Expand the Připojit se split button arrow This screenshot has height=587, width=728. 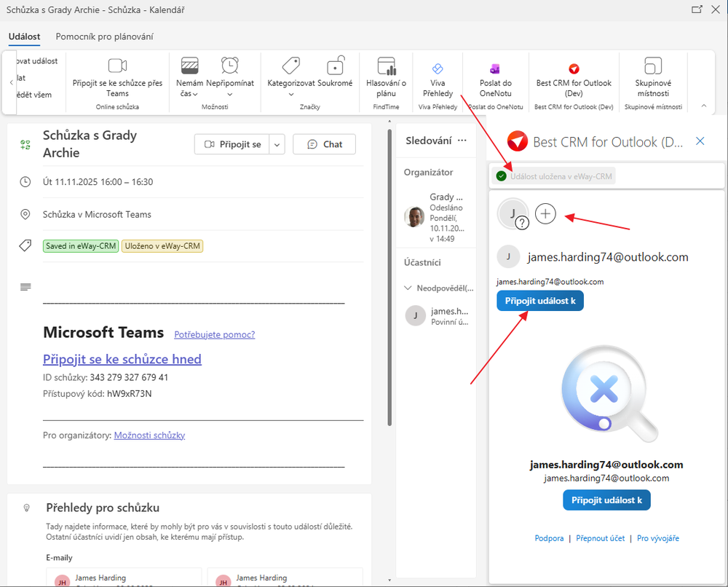pos(277,144)
